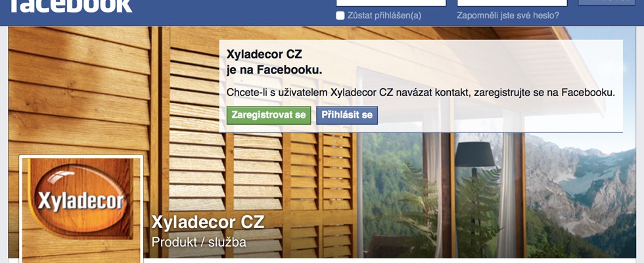
Task: Open cover photo at the wooden shutters
Action: click(x=263, y=172)
